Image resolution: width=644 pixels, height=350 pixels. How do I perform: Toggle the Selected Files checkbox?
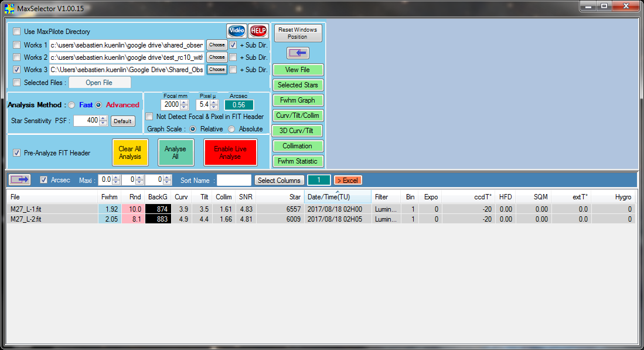pos(17,83)
